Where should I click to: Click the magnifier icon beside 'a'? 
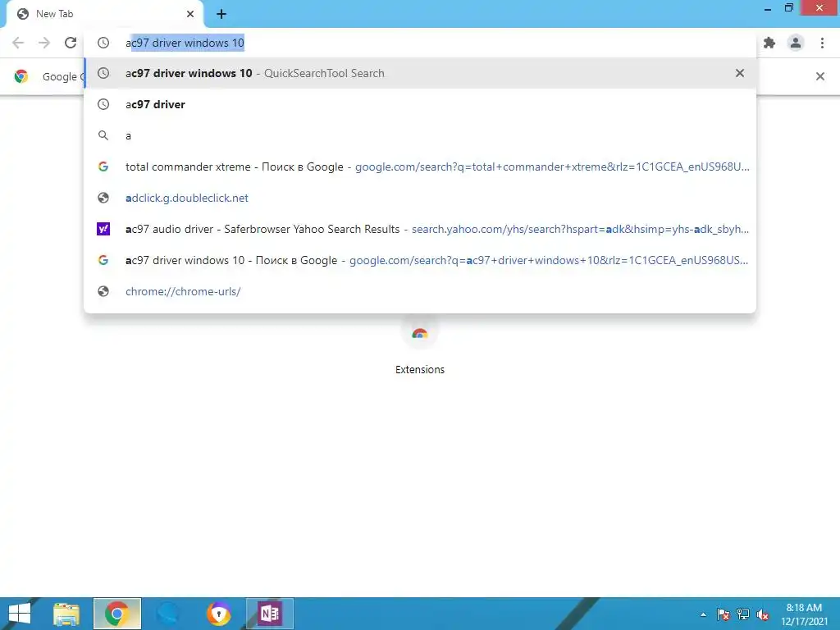click(x=103, y=135)
